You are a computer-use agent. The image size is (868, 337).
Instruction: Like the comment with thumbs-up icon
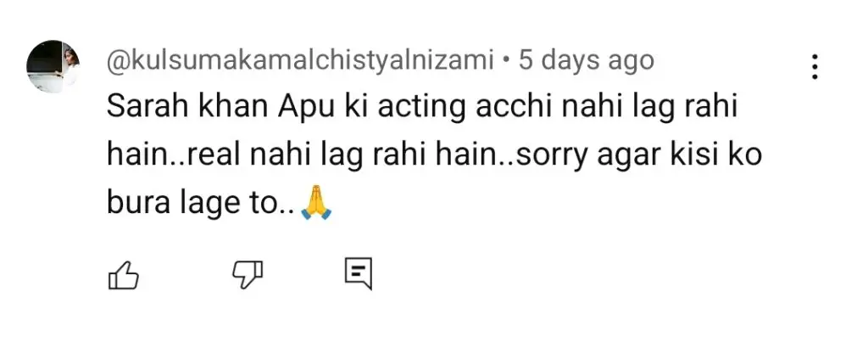click(123, 274)
